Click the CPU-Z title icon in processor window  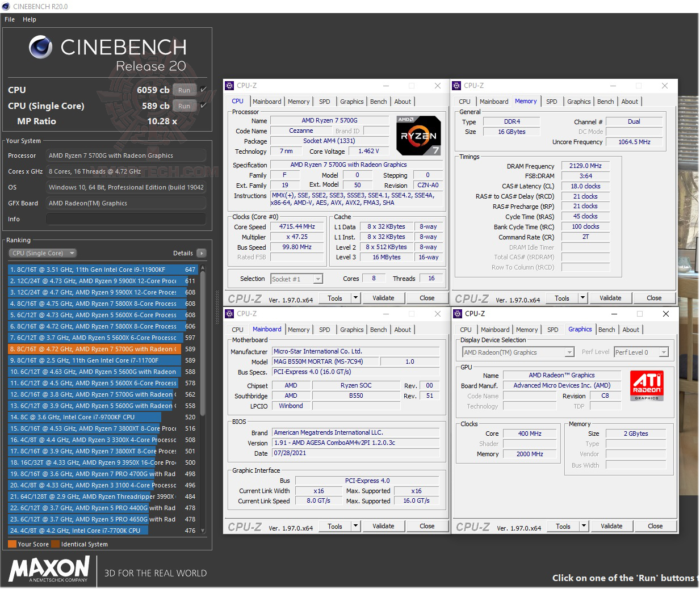pos(230,86)
